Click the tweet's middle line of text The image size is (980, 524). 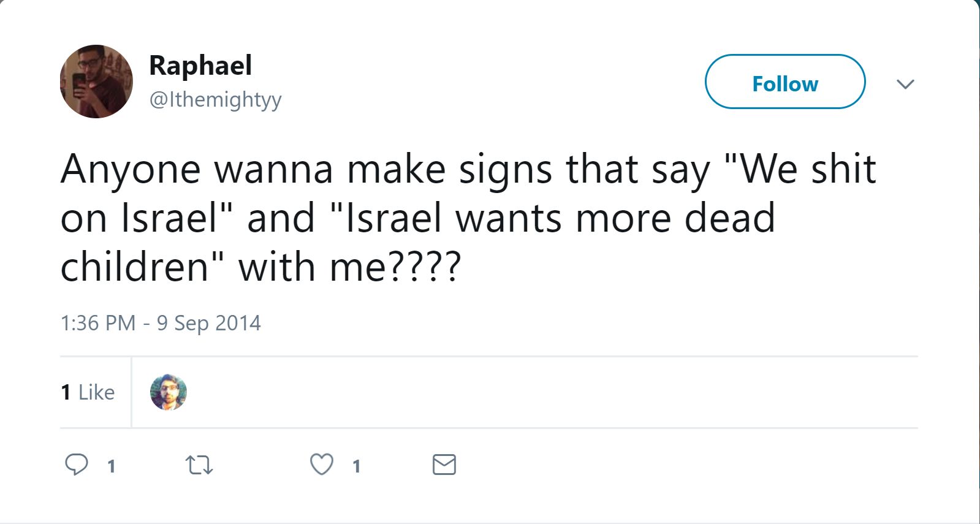pos(418,218)
